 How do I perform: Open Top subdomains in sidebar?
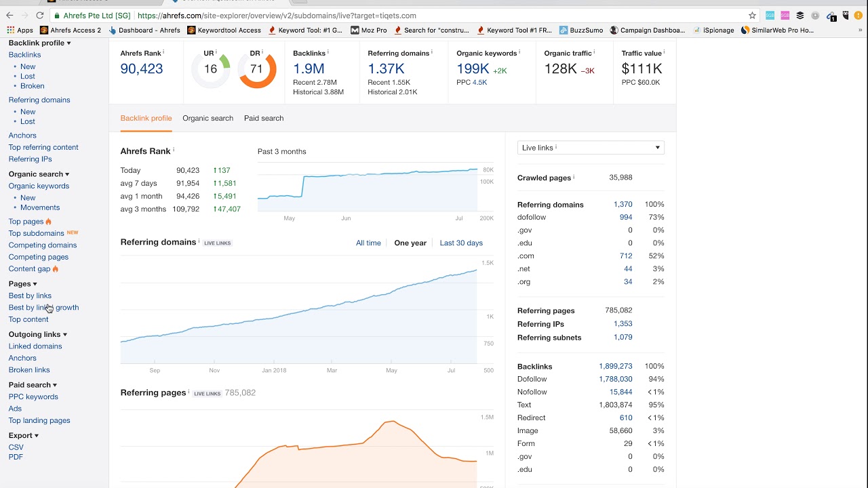point(36,233)
